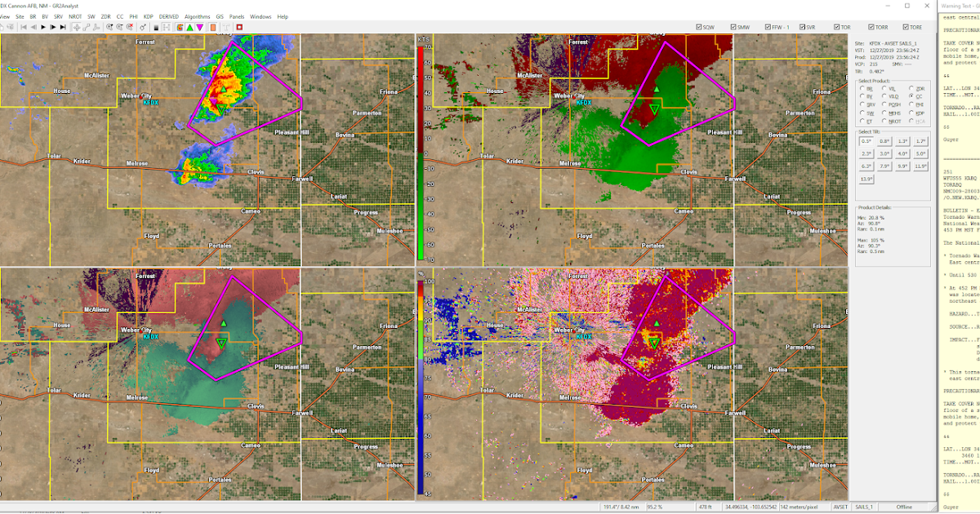Select the 0.5° tilt button
Image resolution: width=980 pixels, height=514 pixels.
coord(866,141)
